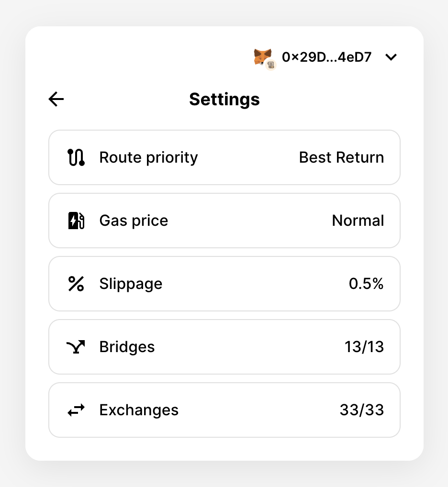Click the slippage percent icon
The height and width of the screenshot is (487, 448).
click(76, 284)
